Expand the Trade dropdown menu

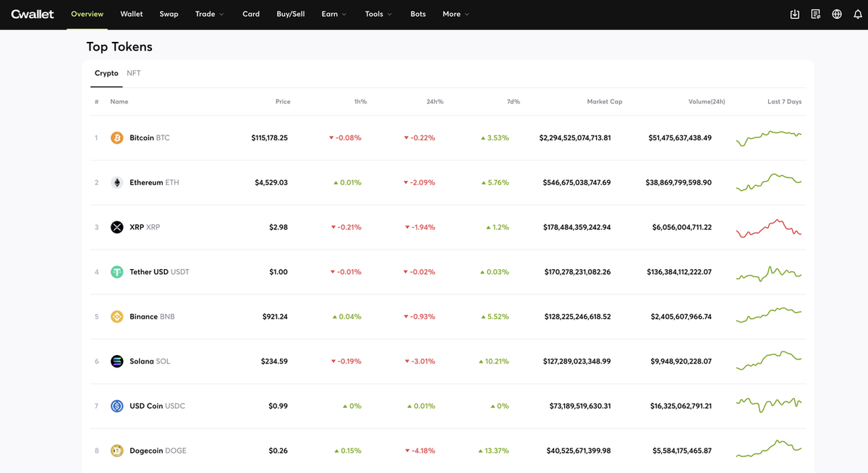pos(209,14)
